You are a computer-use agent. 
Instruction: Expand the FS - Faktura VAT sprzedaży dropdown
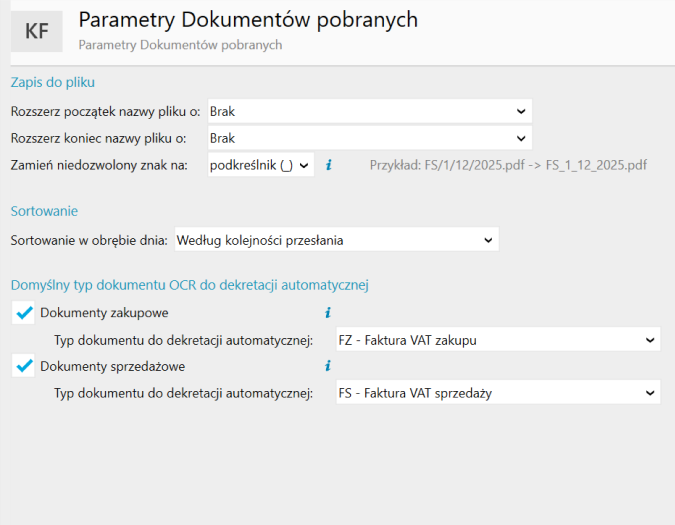(498, 392)
